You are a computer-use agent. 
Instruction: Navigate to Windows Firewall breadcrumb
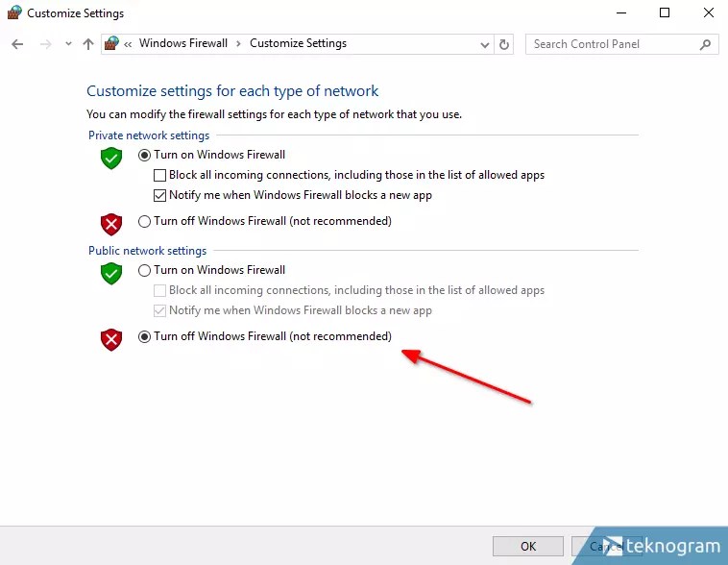click(183, 43)
